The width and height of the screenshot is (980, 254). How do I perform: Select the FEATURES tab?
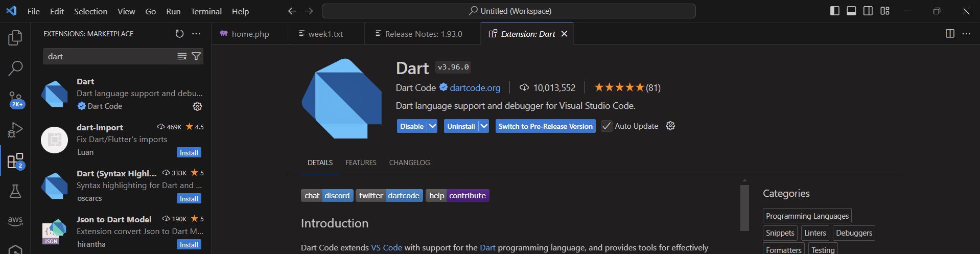point(361,163)
